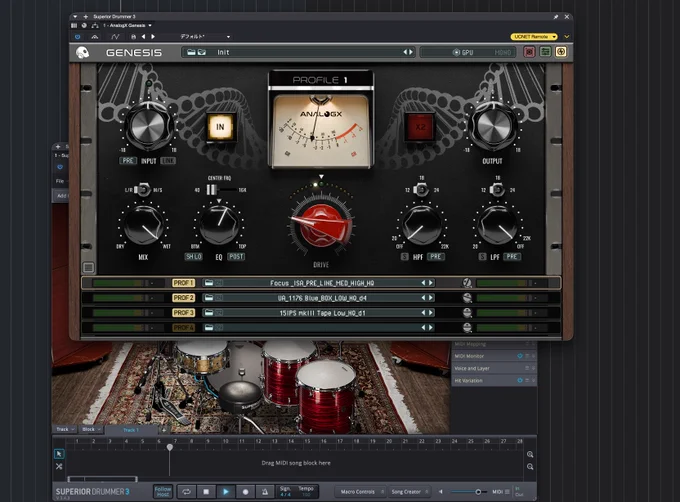Toggle the lit IN bypass button

click(220, 127)
